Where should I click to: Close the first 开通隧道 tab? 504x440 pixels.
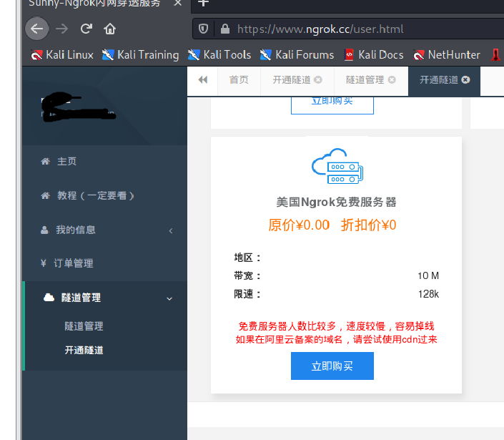click(x=318, y=79)
